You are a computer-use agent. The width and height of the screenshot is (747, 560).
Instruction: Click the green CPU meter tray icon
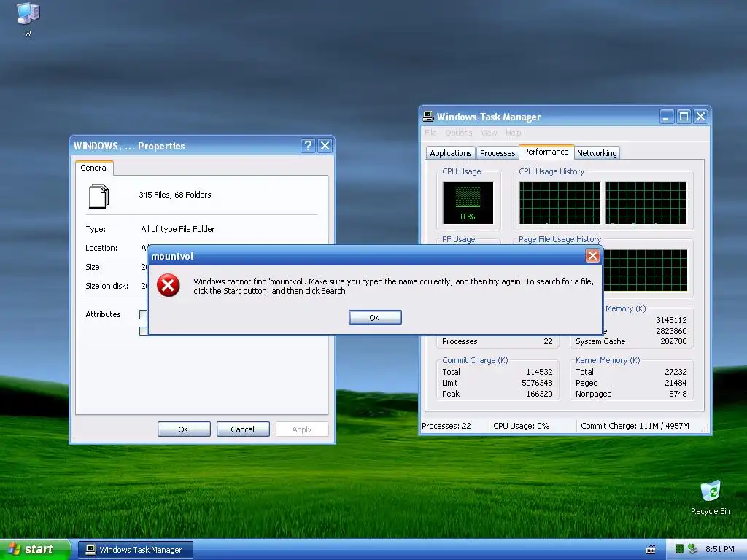point(680,549)
